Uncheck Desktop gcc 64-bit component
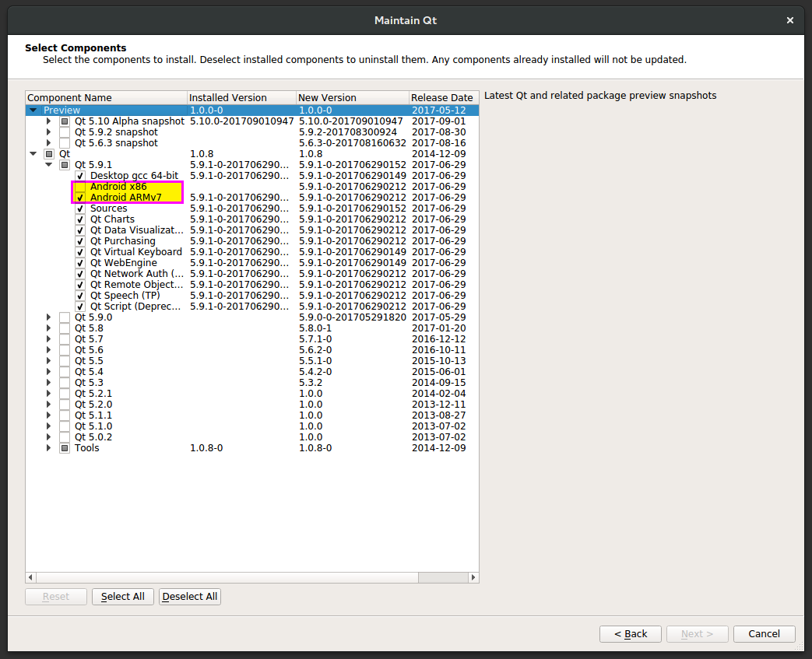 (80, 176)
